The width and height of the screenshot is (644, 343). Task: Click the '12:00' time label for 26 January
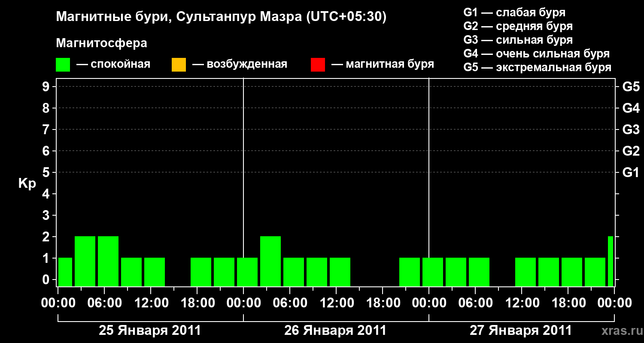pos(336,303)
